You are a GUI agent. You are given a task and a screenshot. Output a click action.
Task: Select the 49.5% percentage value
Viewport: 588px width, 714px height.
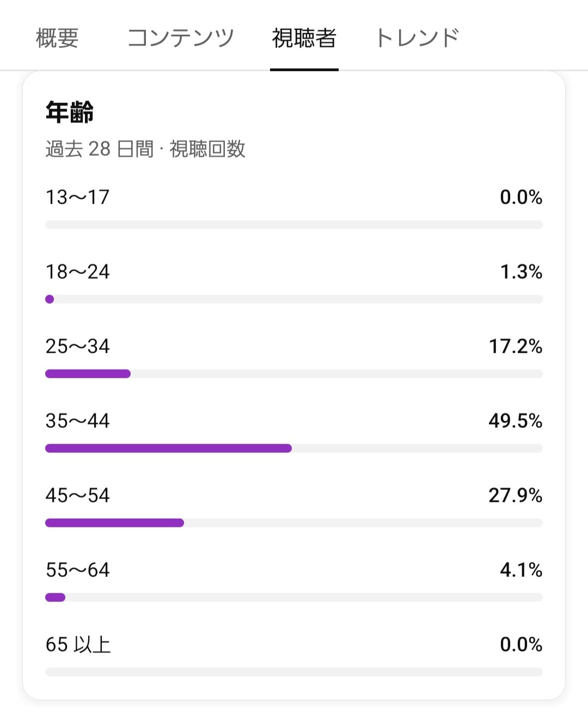[516, 421]
